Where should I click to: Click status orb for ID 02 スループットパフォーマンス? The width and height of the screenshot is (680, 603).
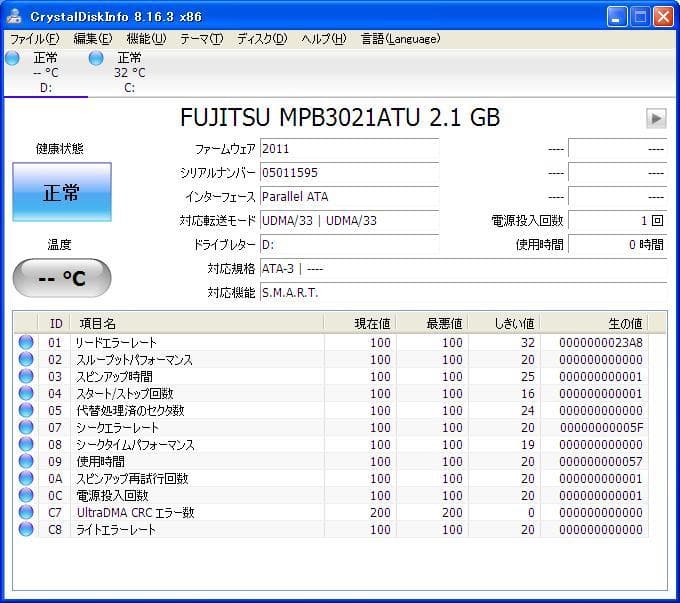(26, 359)
